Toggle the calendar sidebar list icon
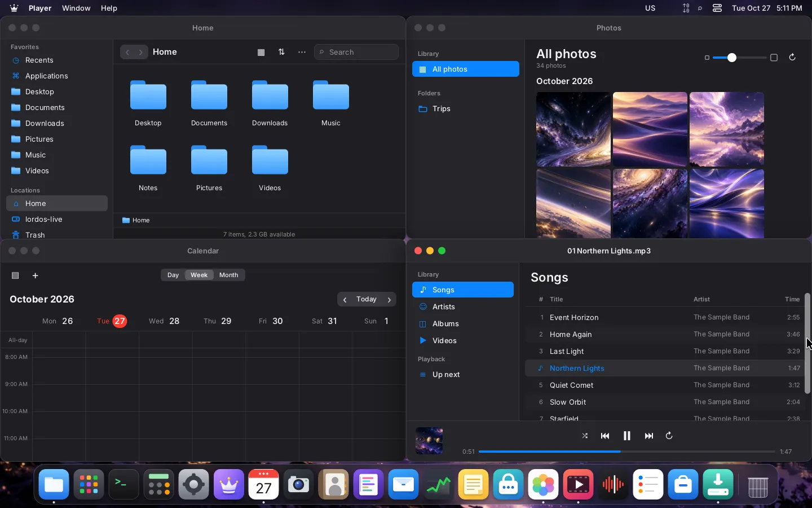This screenshot has height=508, width=812. [15, 275]
